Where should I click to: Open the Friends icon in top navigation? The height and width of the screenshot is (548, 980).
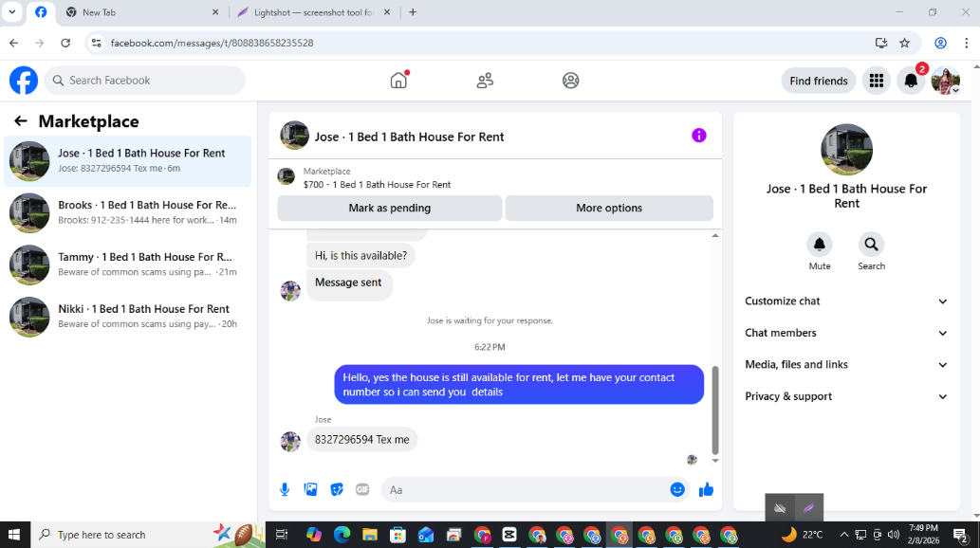[485, 81]
